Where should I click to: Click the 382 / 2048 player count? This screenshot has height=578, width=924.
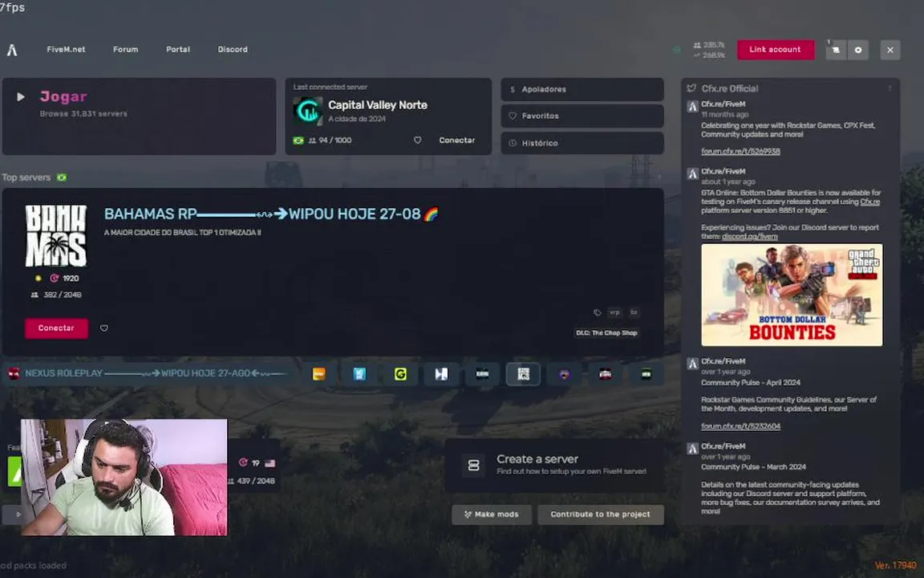pos(57,295)
